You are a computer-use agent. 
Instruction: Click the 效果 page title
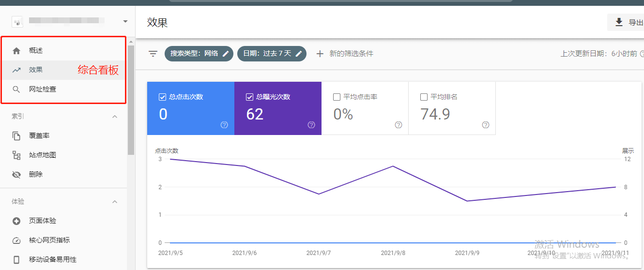point(157,22)
